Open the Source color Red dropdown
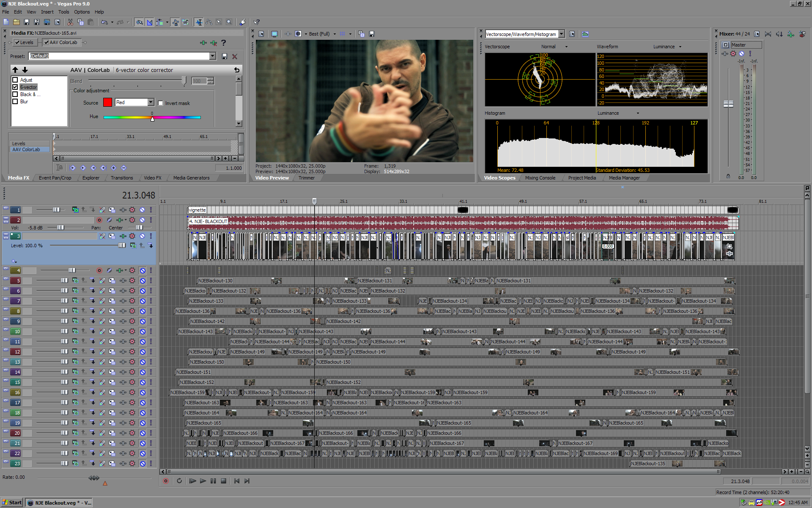This screenshot has height=508, width=812. point(151,102)
